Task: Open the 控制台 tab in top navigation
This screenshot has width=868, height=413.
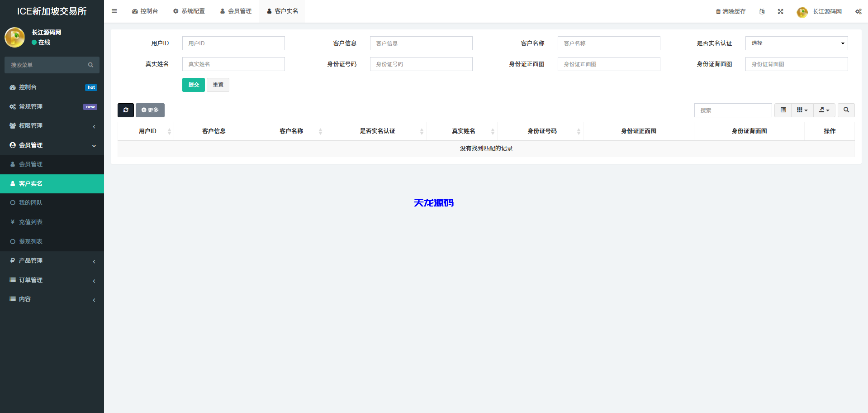Action: pos(145,11)
